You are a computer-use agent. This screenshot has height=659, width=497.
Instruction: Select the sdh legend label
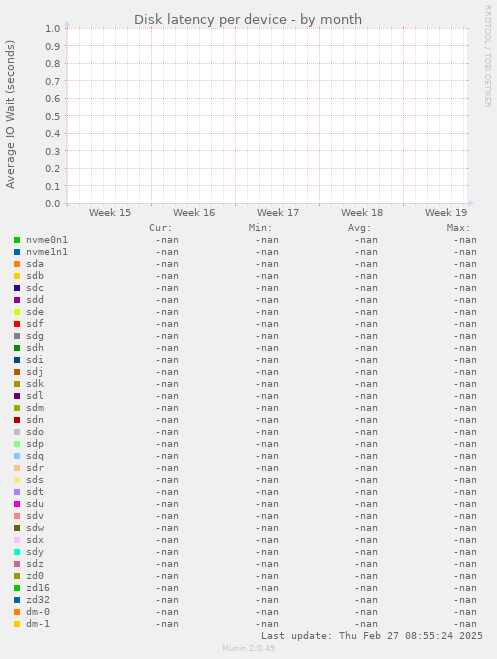[x=35, y=348]
